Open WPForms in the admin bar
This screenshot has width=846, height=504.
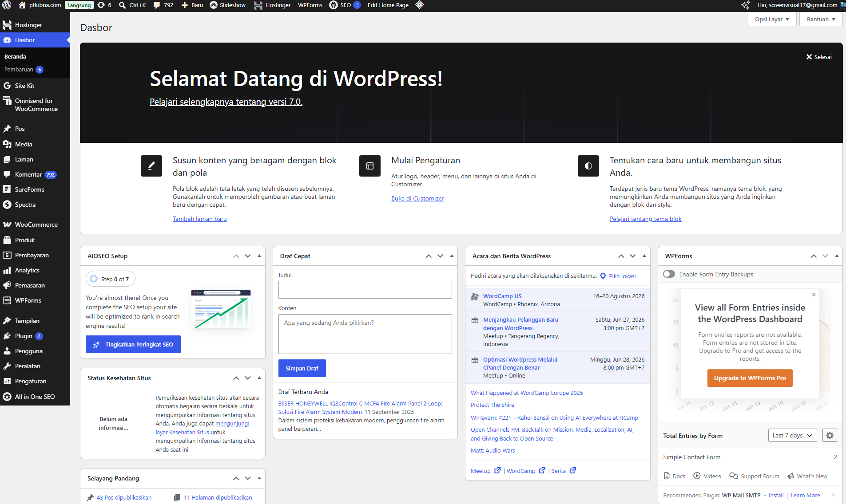tap(310, 5)
